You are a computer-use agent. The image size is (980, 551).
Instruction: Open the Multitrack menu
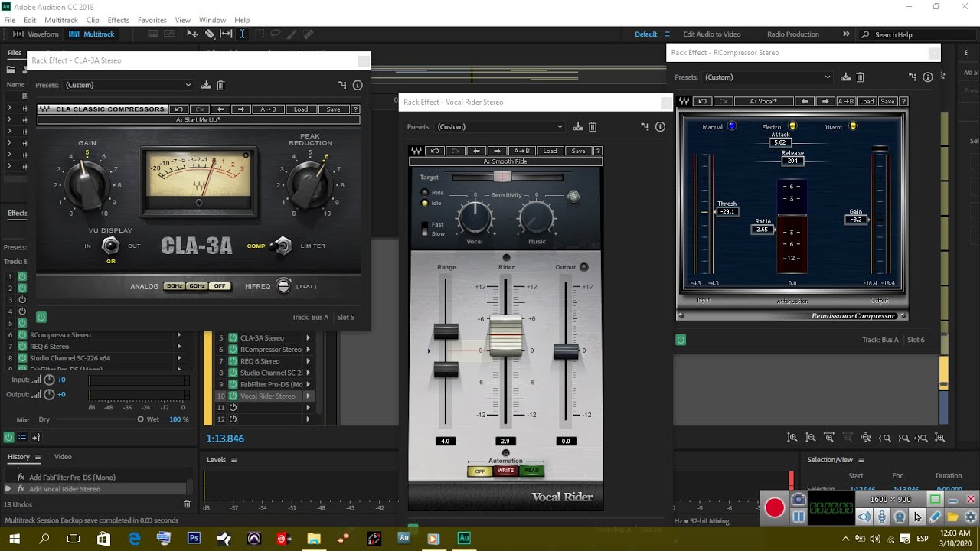click(x=61, y=20)
